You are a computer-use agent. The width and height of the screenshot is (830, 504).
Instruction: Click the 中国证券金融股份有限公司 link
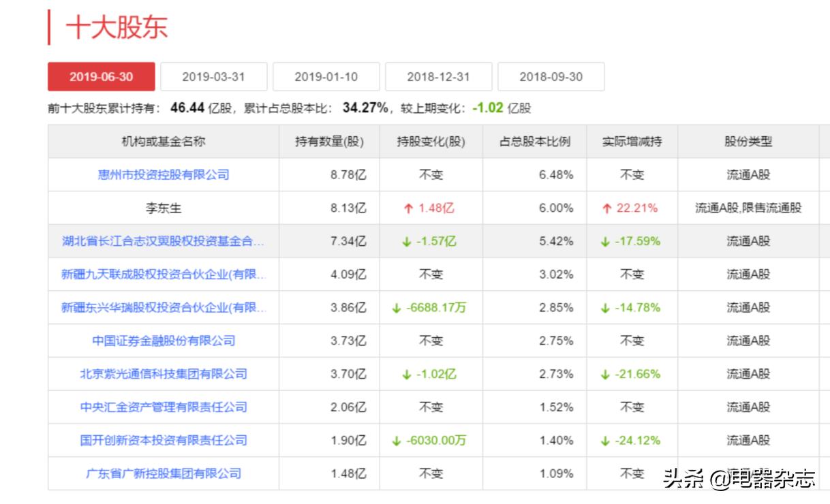point(165,341)
